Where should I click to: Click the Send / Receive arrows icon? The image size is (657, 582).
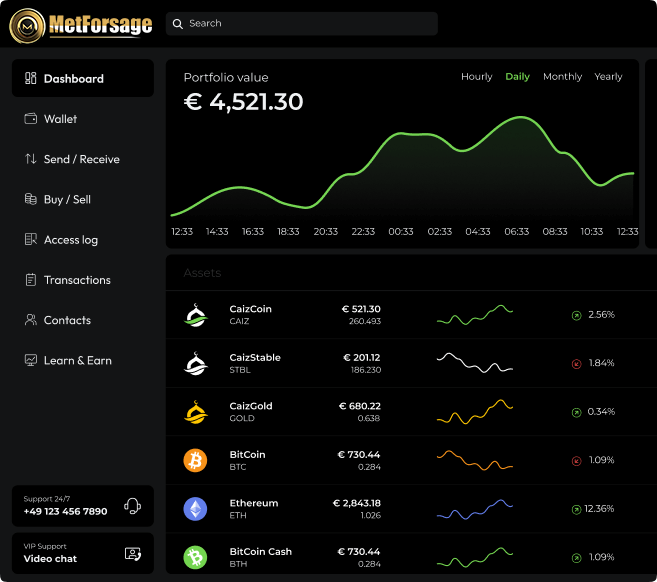pos(31,159)
